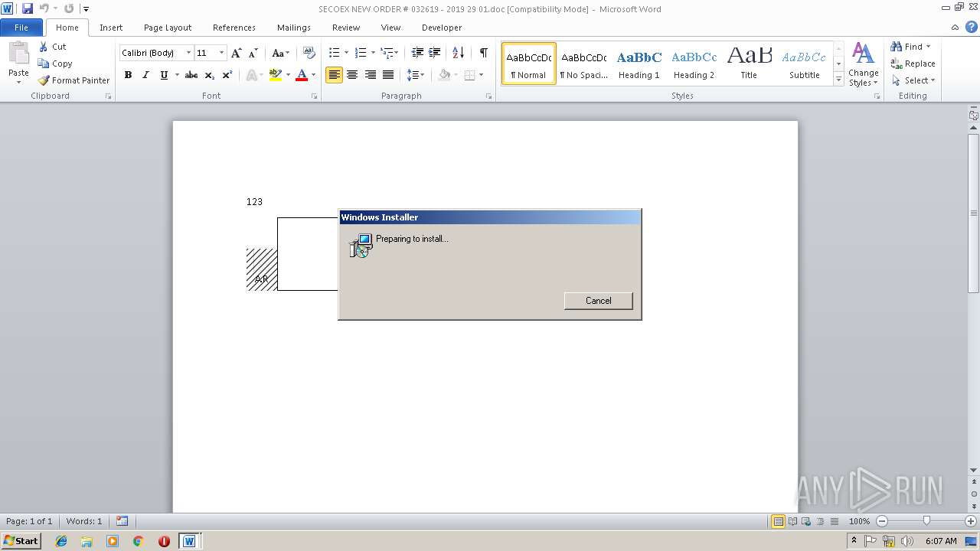Click the Sort A to Z icon
The height and width of the screenshot is (551, 980).
pos(458,53)
